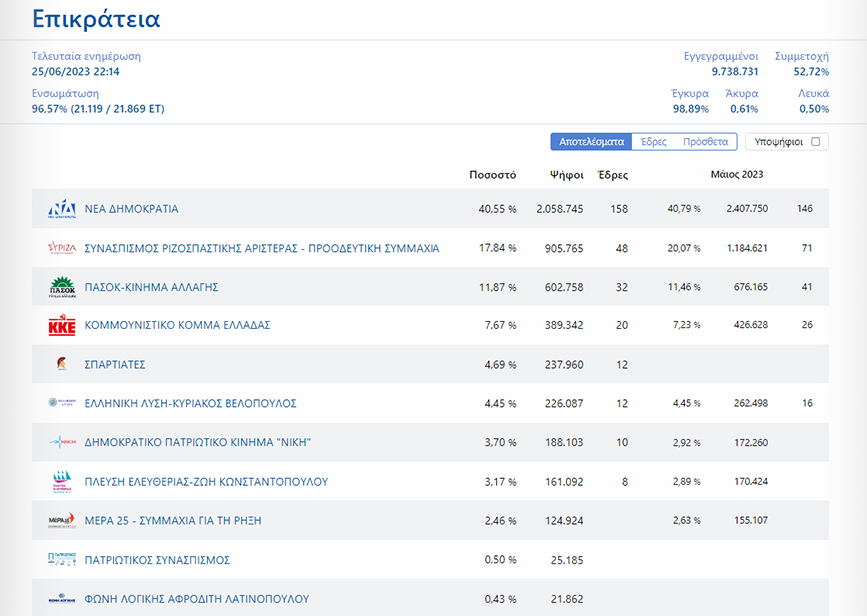
Task: Open the ΠΑΤΡΙΩΤΙΚΟΣ ΣΥΝΑΣΠΙΣΜΟΣ party link
Action: pos(157,560)
